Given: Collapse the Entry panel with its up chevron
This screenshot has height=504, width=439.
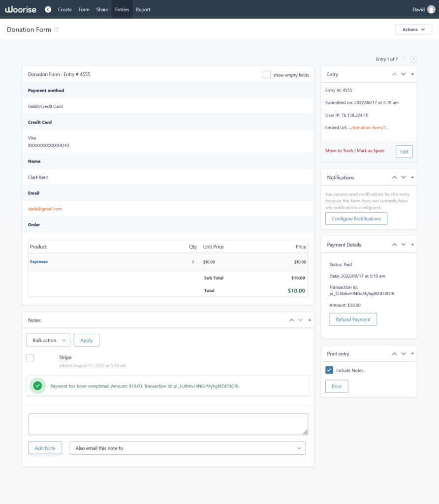Looking at the screenshot, I should (x=394, y=74).
